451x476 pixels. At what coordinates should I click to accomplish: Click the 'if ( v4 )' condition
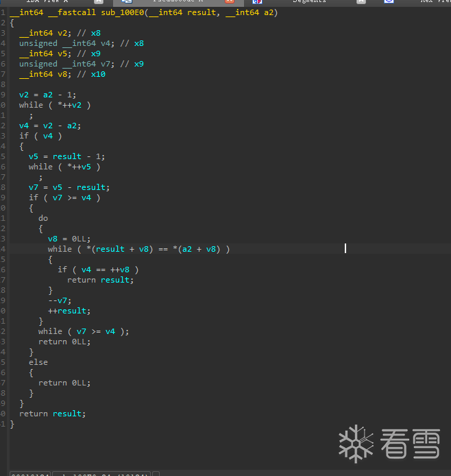[40, 136]
